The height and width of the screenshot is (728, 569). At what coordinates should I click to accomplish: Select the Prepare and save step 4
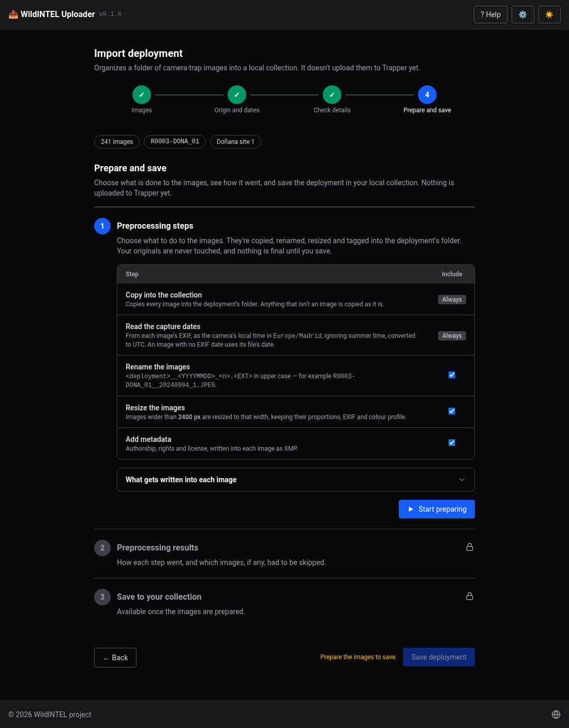pos(427,95)
